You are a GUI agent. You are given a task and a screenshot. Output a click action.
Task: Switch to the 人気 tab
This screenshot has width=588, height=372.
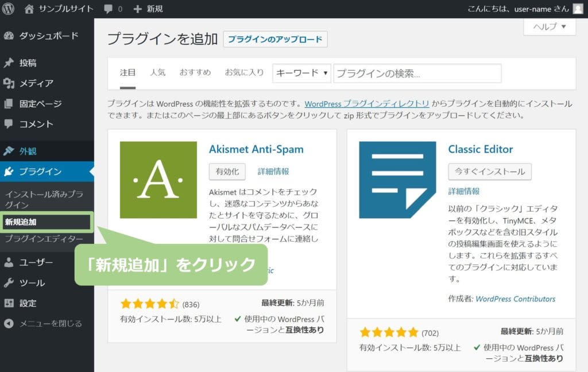pos(157,72)
